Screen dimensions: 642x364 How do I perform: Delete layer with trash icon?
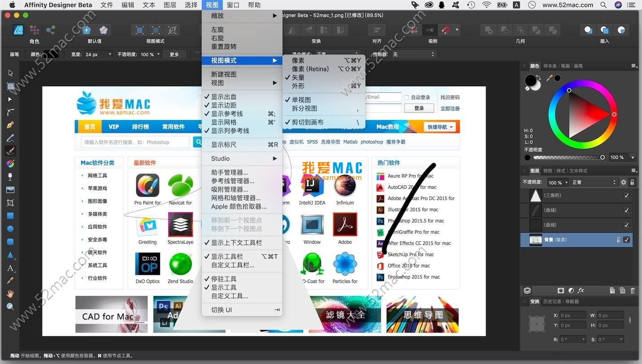coord(633,291)
